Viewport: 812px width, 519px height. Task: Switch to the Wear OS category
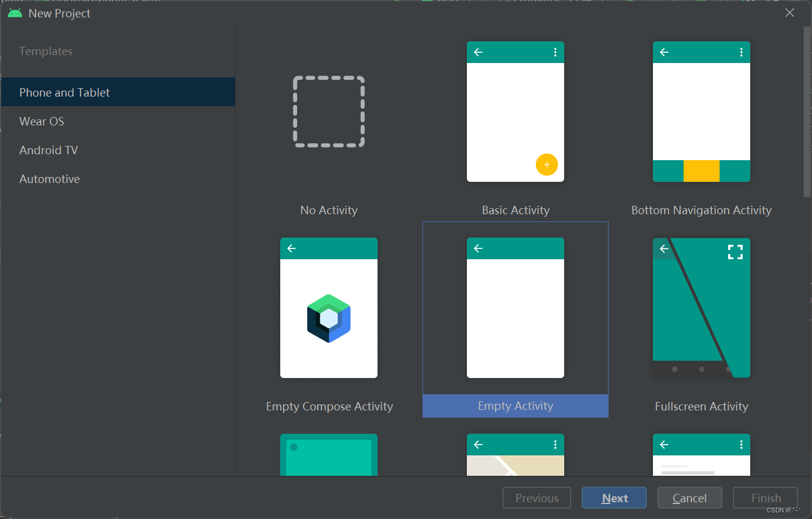tap(41, 121)
